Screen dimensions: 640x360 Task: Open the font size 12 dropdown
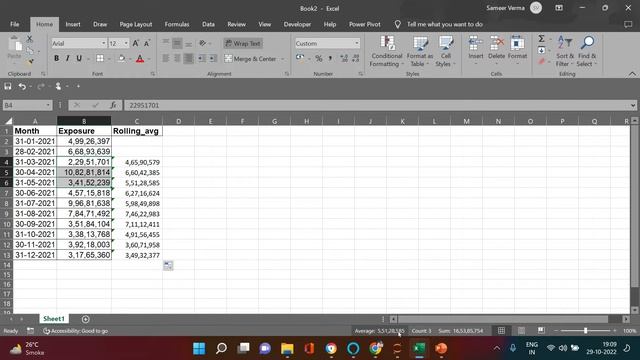tap(126, 43)
